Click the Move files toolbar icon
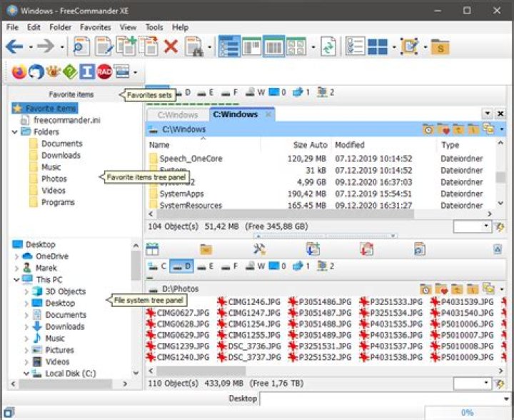This screenshot has width=514, height=420. (x=148, y=46)
